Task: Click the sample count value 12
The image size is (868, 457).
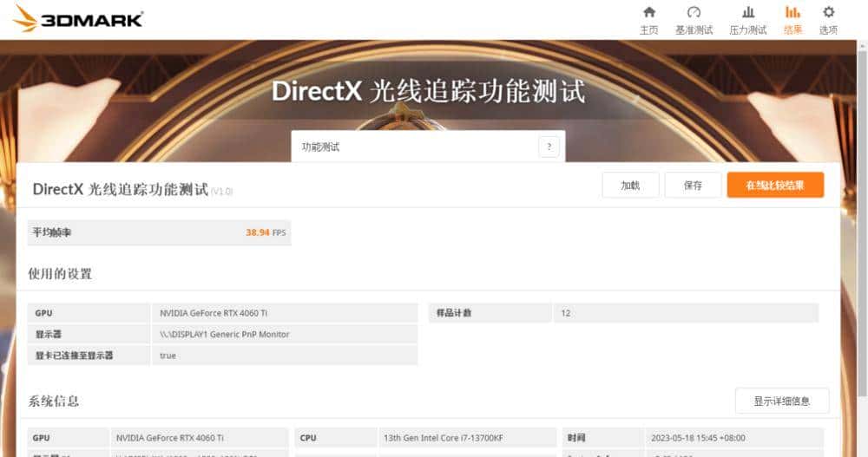Action: click(565, 313)
